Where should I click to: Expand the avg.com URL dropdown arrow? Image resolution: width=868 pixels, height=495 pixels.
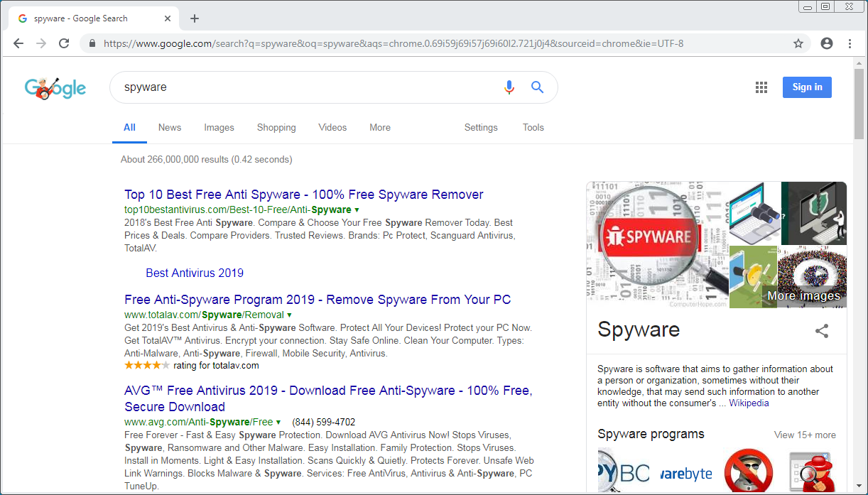click(x=278, y=422)
